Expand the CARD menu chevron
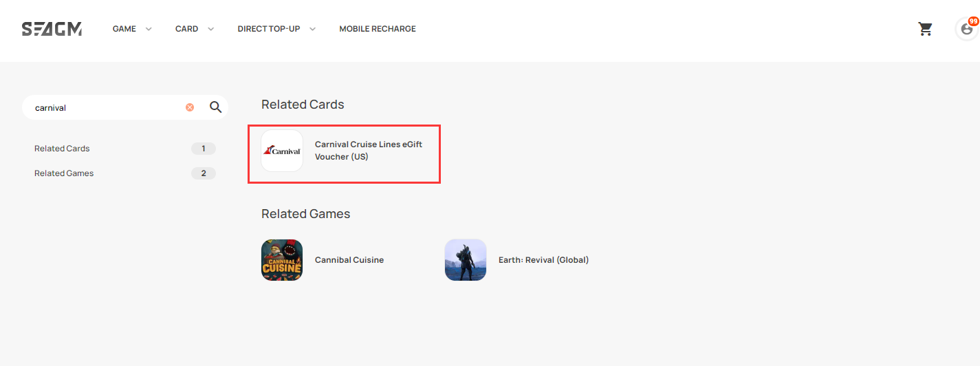This screenshot has width=980, height=366. click(x=210, y=29)
